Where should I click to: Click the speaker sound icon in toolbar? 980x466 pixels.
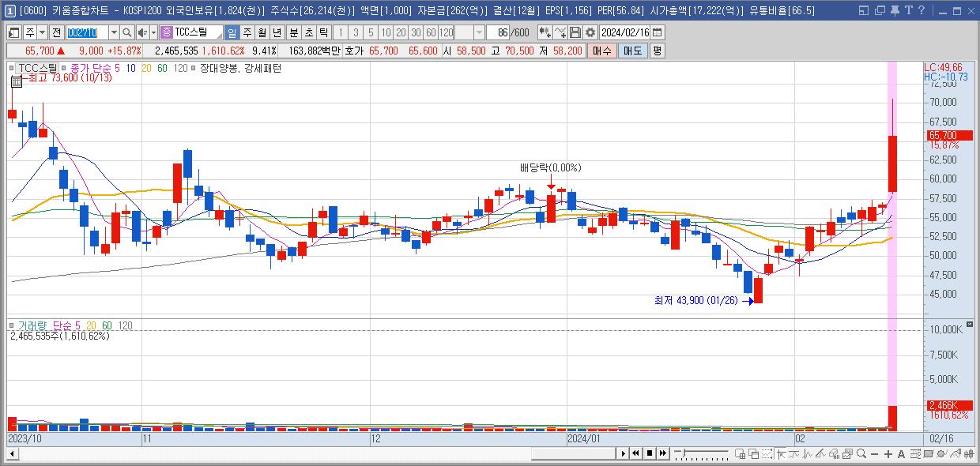tap(142, 32)
